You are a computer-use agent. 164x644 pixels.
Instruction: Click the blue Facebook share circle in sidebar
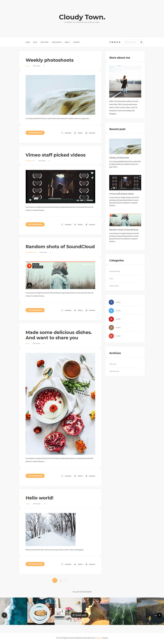111,302
